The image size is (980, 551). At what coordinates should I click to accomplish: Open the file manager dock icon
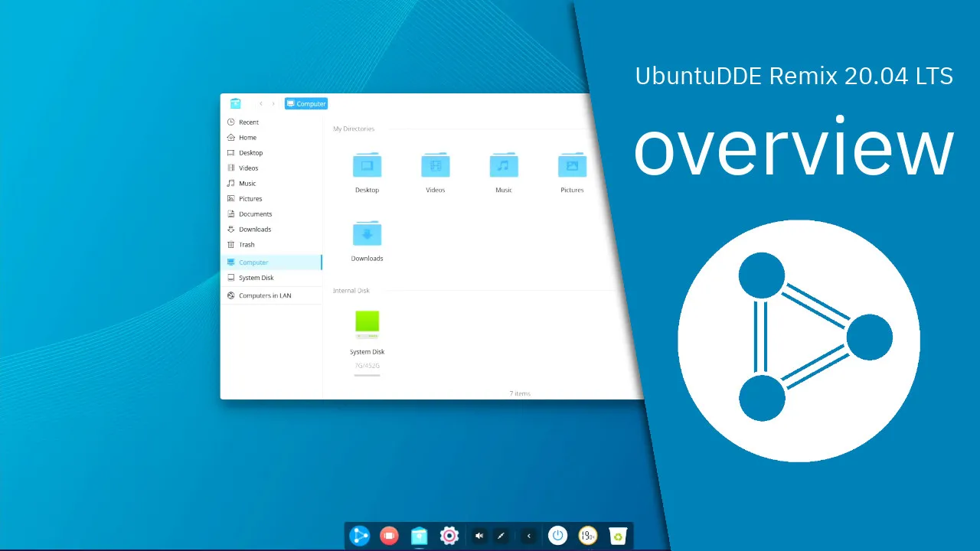coord(419,536)
